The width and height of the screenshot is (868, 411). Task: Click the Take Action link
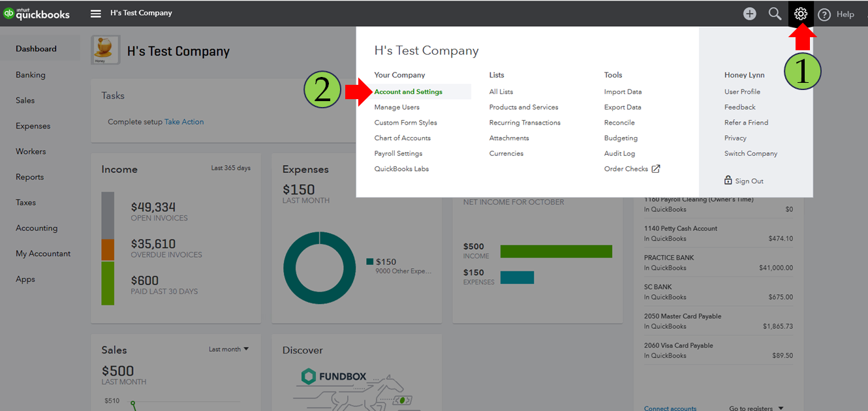tap(184, 122)
